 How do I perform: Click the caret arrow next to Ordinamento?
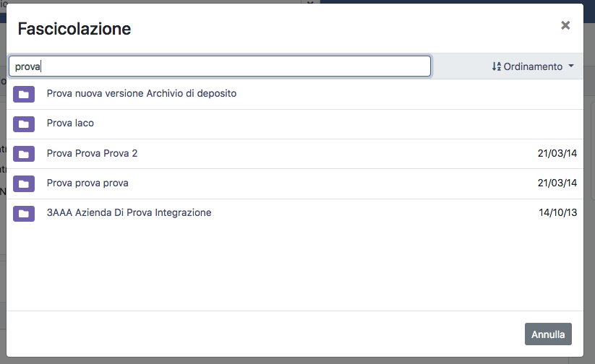click(x=571, y=66)
